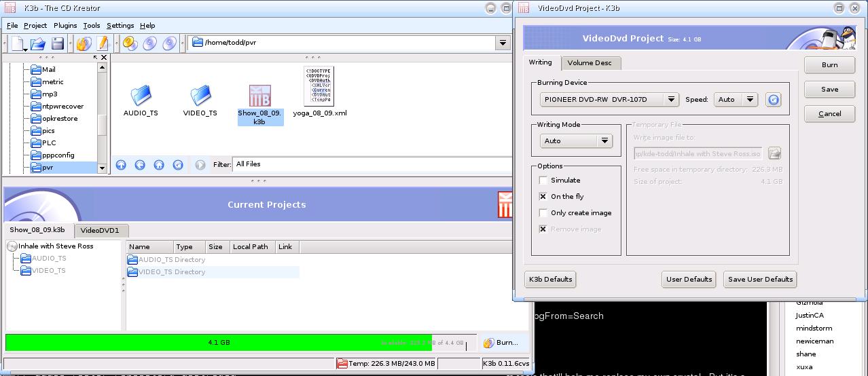This screenshot has height=376, width=868.
Task: Open the Tools menu
Action: click(x=92, y=26)
